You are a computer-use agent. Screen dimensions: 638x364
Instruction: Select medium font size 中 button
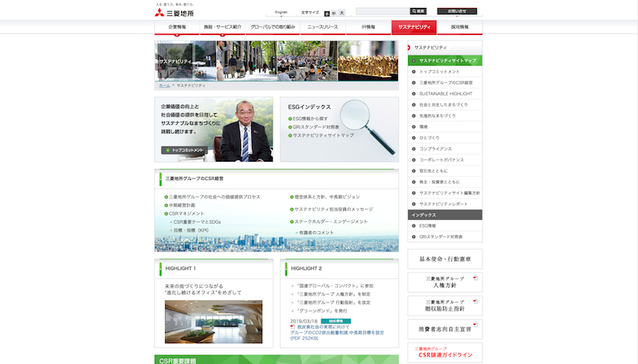(x=334, y=14)
